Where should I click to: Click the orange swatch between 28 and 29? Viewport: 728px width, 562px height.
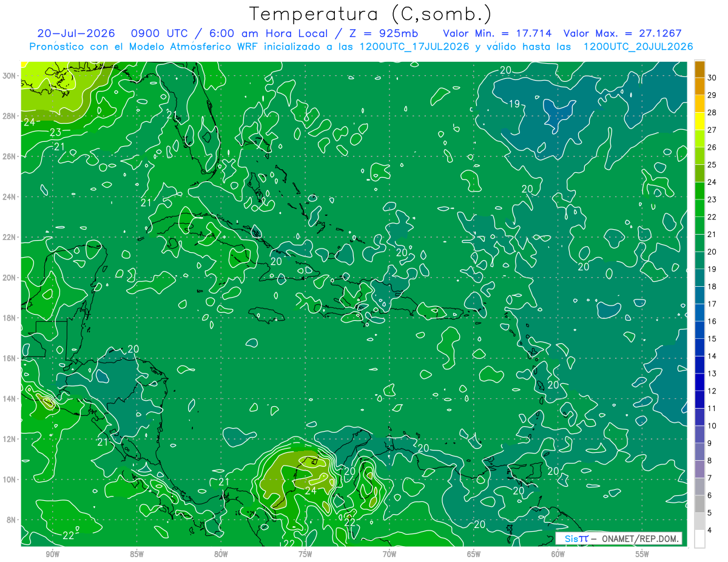click(x=699, y=104)
